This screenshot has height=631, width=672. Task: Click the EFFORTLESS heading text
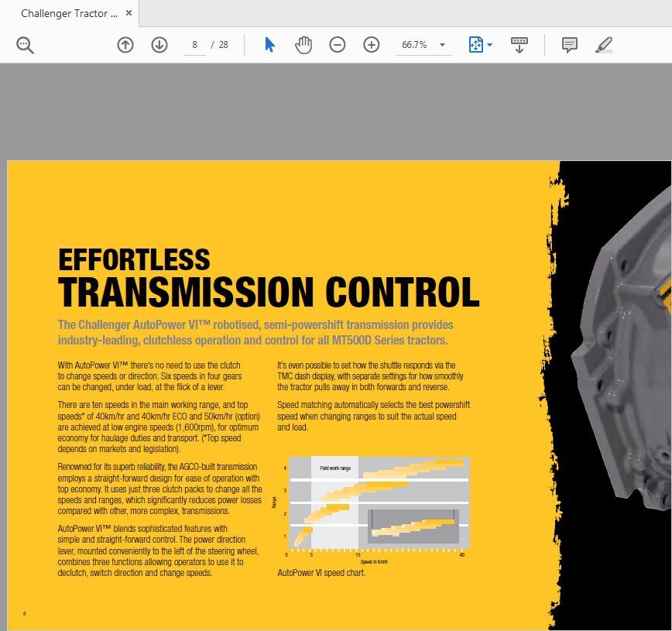[134, 259]
